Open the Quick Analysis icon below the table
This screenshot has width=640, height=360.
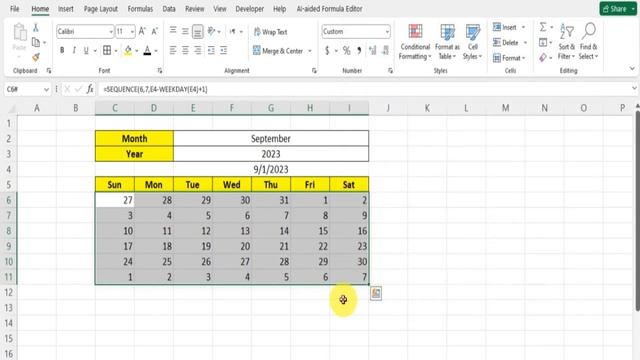[x=376, y=293]
